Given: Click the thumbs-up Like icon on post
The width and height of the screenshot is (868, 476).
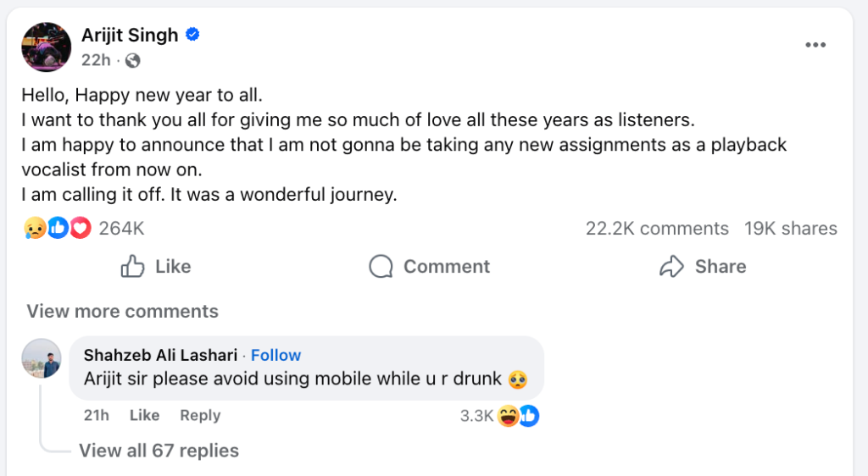Looking at the screenshot, I should (133, 266).
